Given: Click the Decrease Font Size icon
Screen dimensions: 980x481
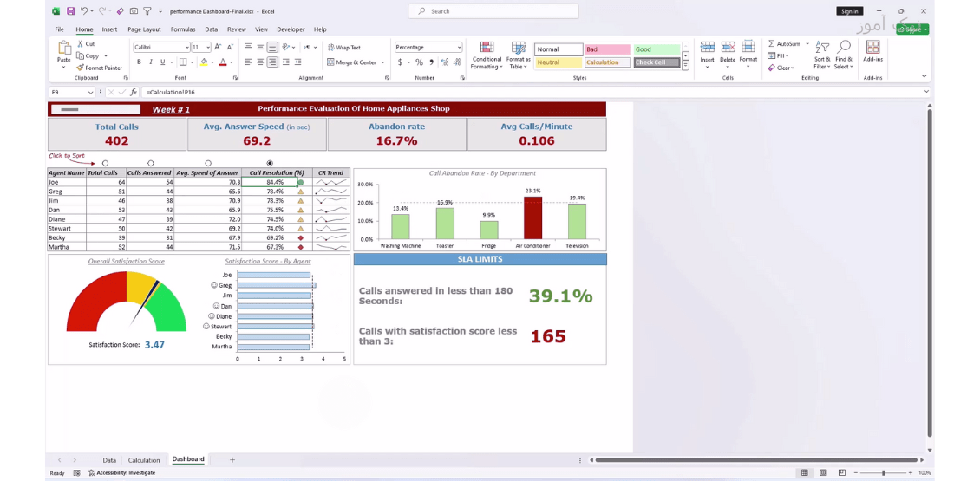Looking at the screenshot, I should point(229,47).
